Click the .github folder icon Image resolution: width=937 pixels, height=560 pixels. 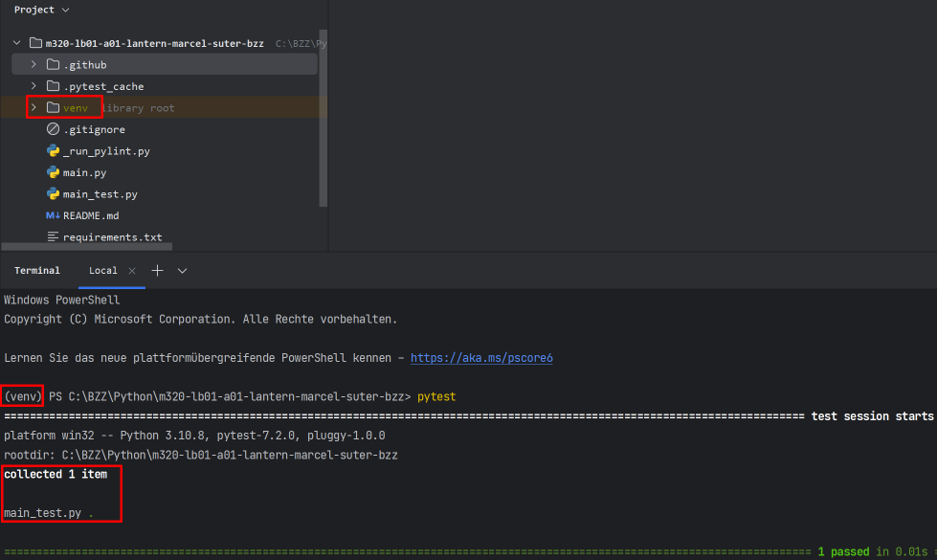[54, 64]
